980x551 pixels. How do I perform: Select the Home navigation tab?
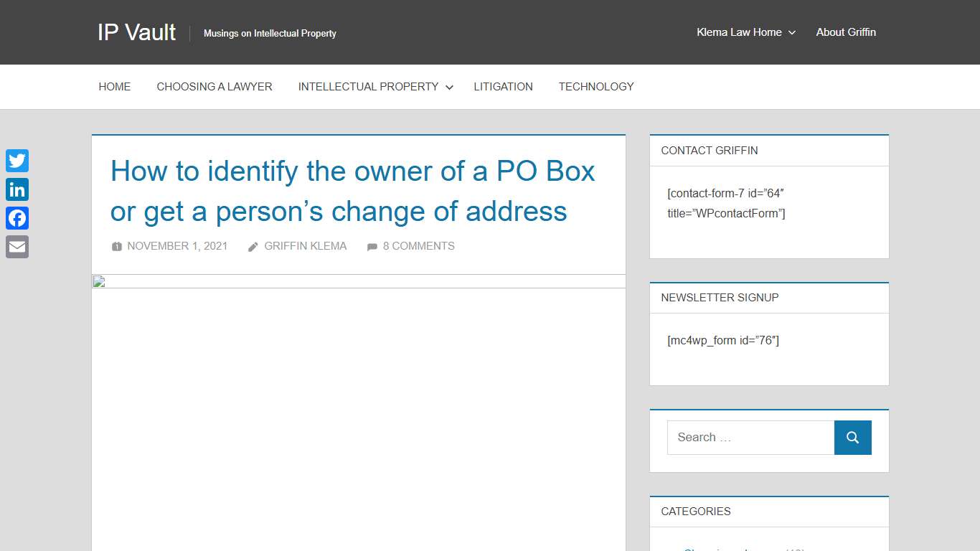(x=114, y=86)
